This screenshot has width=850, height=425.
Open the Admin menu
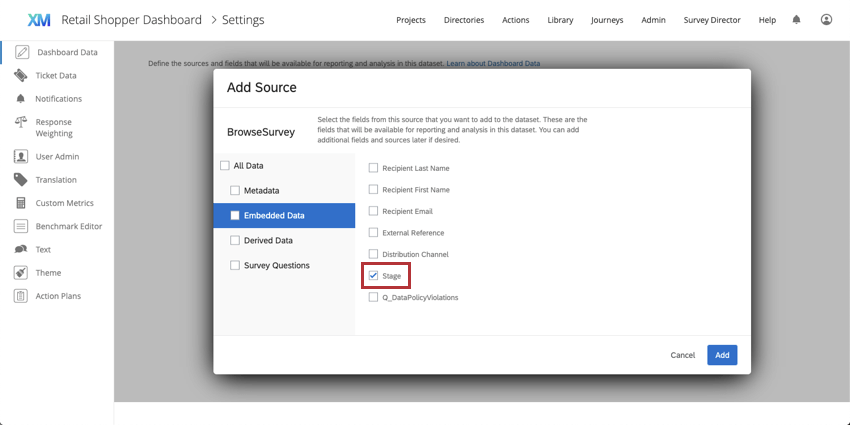tap(653, 20)
